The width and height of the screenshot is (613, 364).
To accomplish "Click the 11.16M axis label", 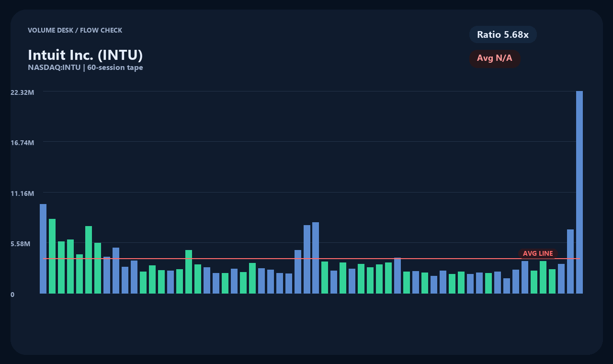I will pyautogui.click(x=22, y=193).
